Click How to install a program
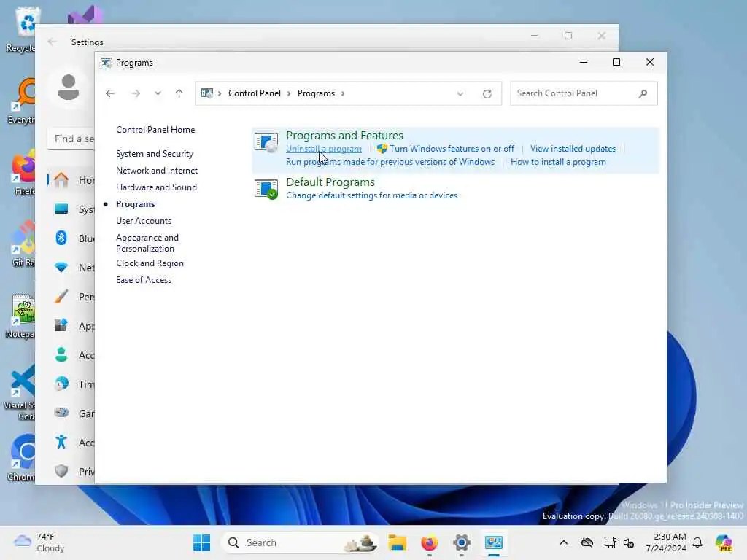Viewport: 747px width, 560px height. tap(558, 162)
